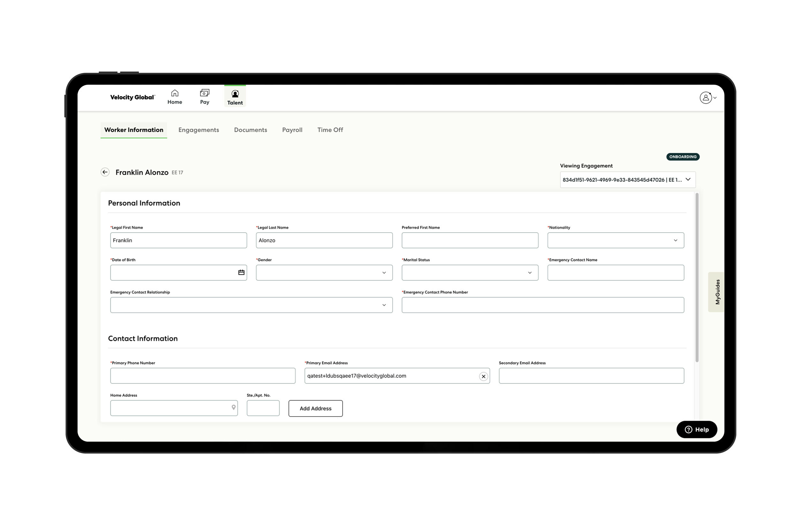Click the Home Address location pin icon

[233, 408]
